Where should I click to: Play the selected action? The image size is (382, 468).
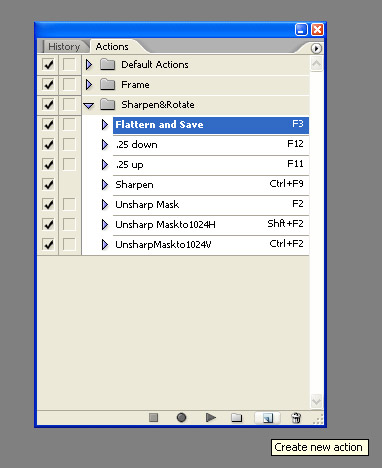210,417
